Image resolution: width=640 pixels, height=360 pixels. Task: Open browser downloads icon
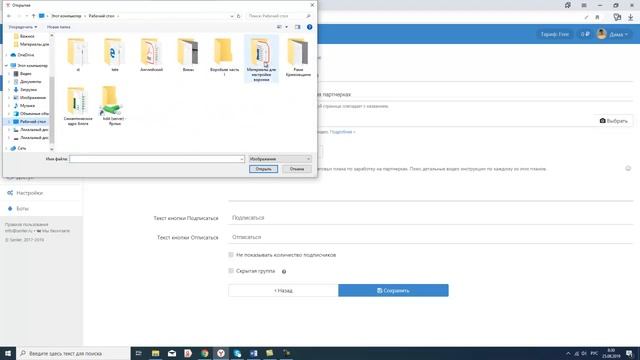(x=631, y=17)
